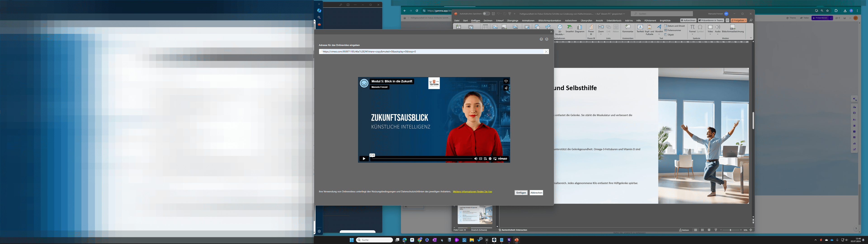Viewport: 868px width, 244px height.
Task: Toggle Automatisches Speichern switch
Action: coord(486,14)
